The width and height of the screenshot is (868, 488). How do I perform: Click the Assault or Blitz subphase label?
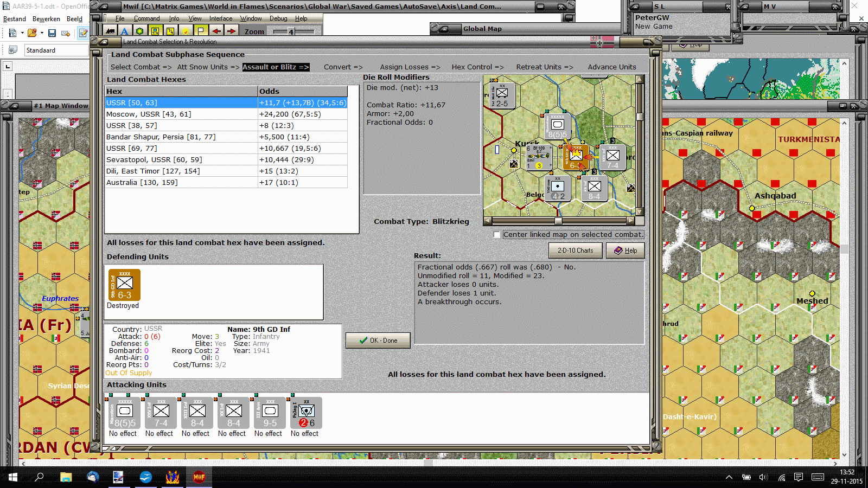coord(276,67)
